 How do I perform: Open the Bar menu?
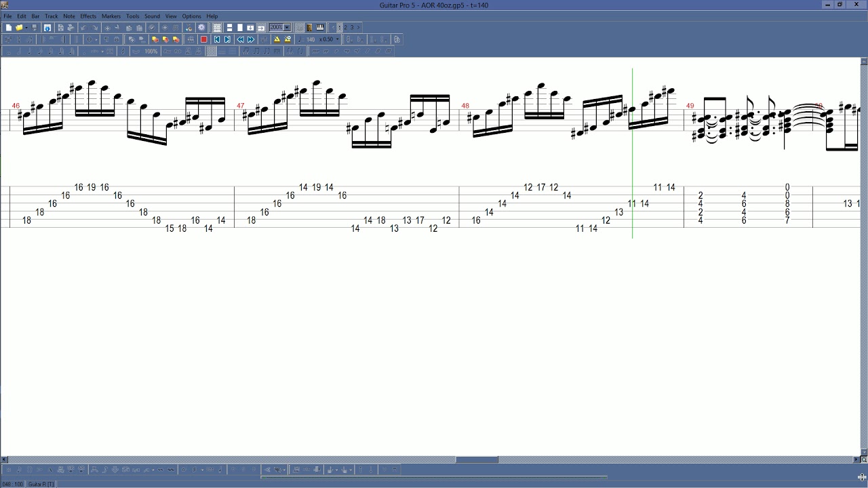point(35,16)
